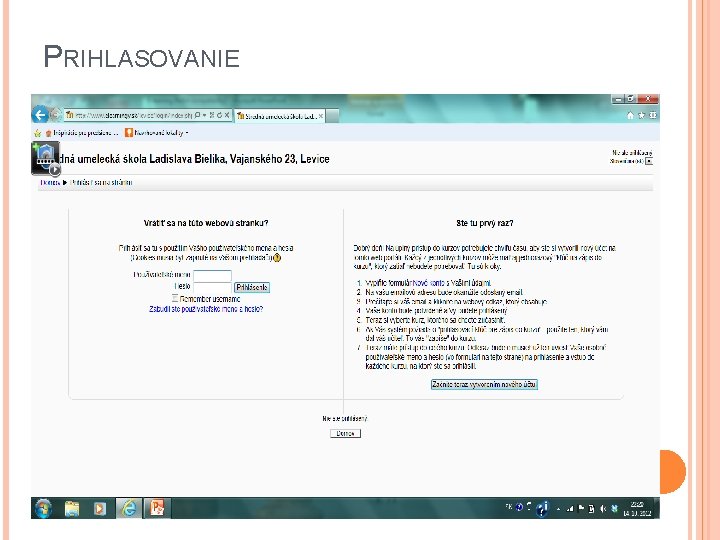Click the Heslo password field
Viewport: 720px width, 540px height.
pos(212,287)
